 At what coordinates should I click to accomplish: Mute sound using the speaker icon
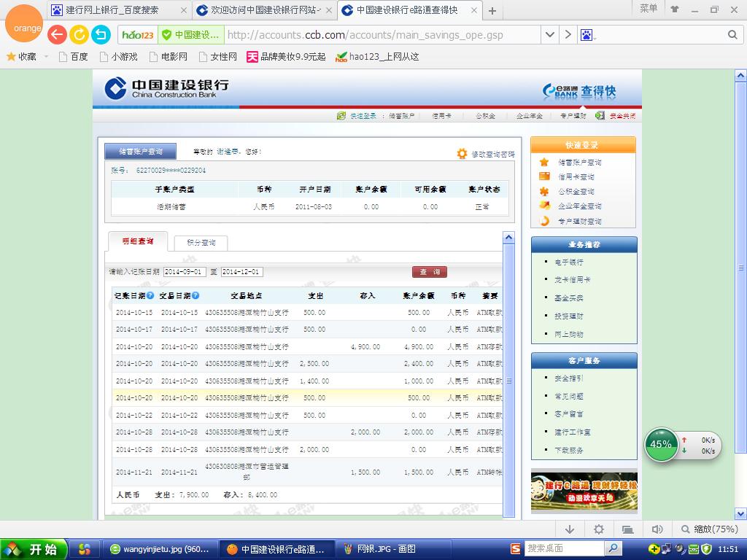coord(657,529)
